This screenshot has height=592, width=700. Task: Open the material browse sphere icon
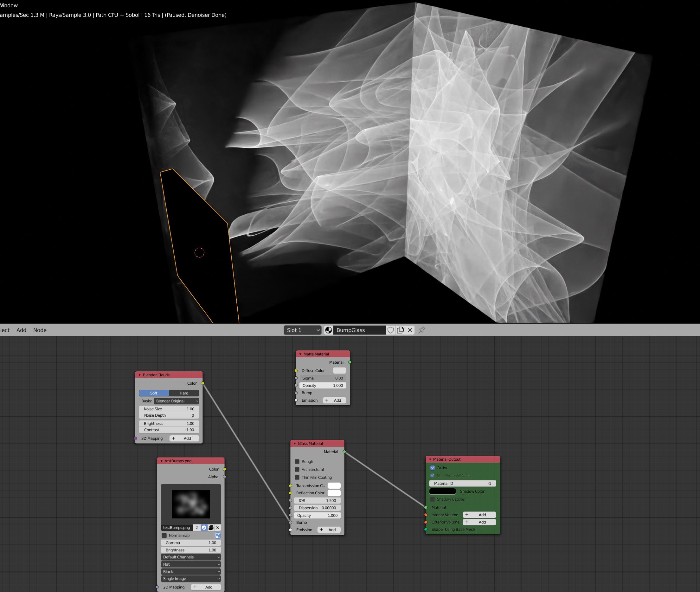329,330
